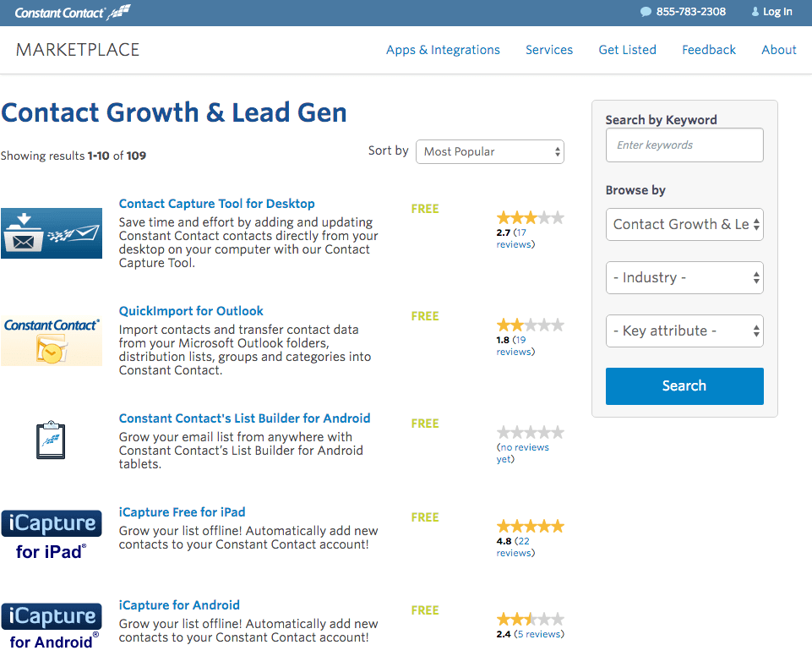Click the Showing results 1-10 of 109 text
Viewport: 812px width, 656px height.
click(74, 156)
